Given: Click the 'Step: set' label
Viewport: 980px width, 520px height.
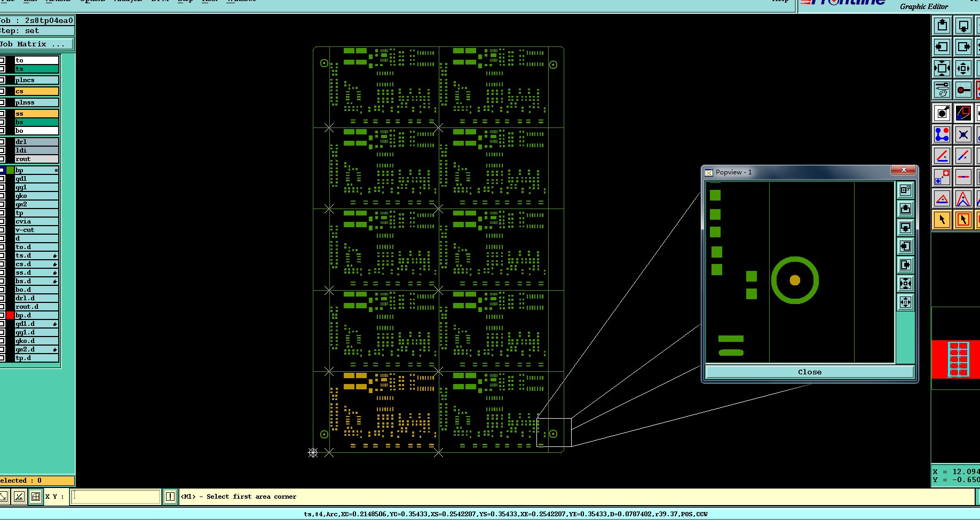Looking at the screenshot, I should tap(20, 31).
